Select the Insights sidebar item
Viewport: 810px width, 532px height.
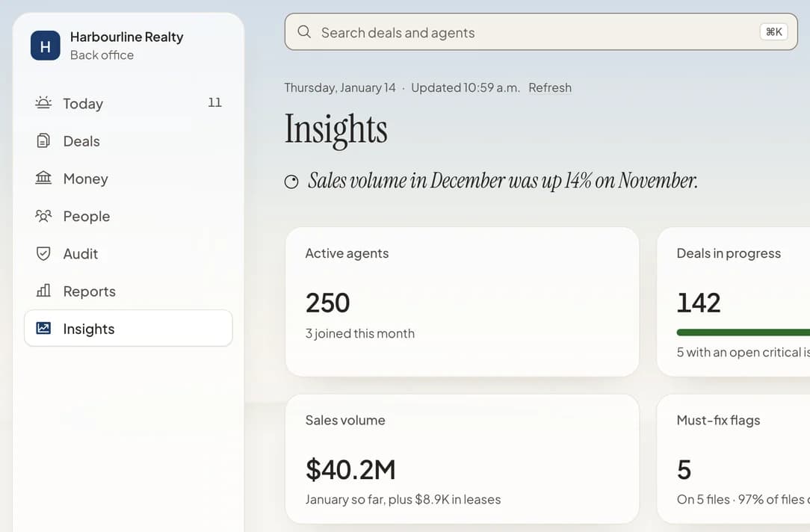pos(129,329)
